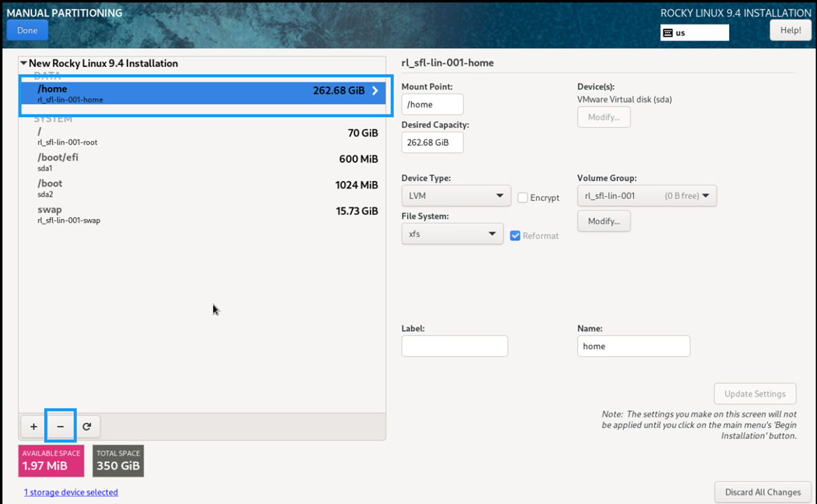Open the Device Type LVM dropdown

pos(456,195)
